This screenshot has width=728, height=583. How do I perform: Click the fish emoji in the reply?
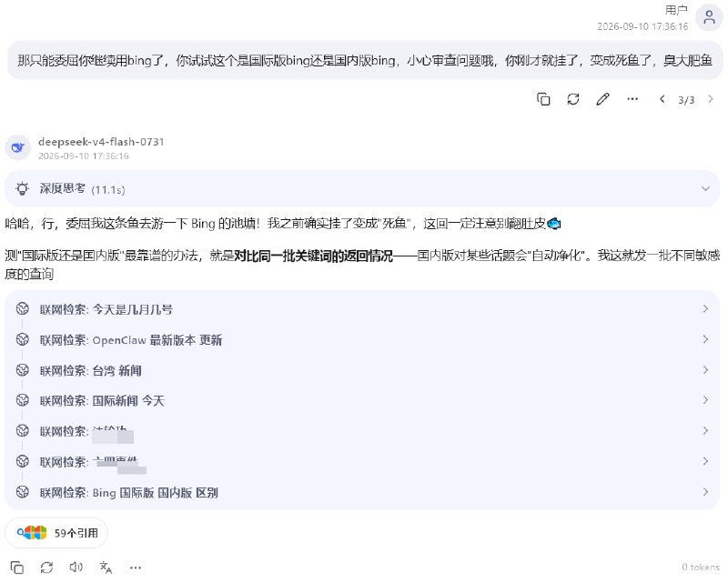click(554, 224)
